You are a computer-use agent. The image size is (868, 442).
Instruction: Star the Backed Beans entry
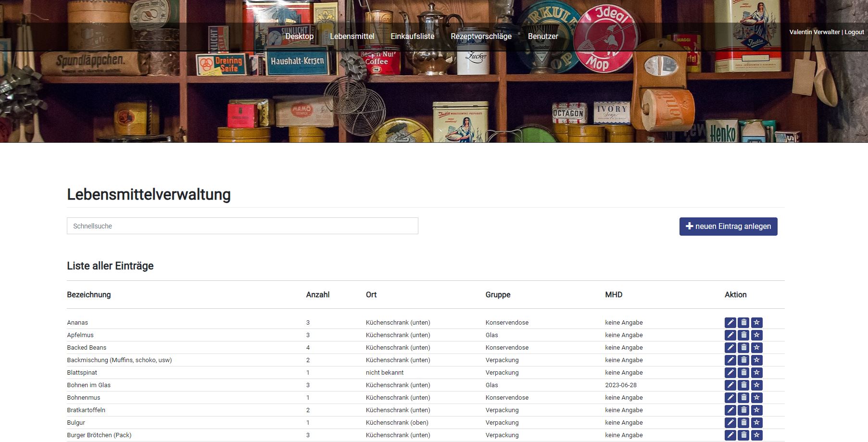(x=756, y=347)
